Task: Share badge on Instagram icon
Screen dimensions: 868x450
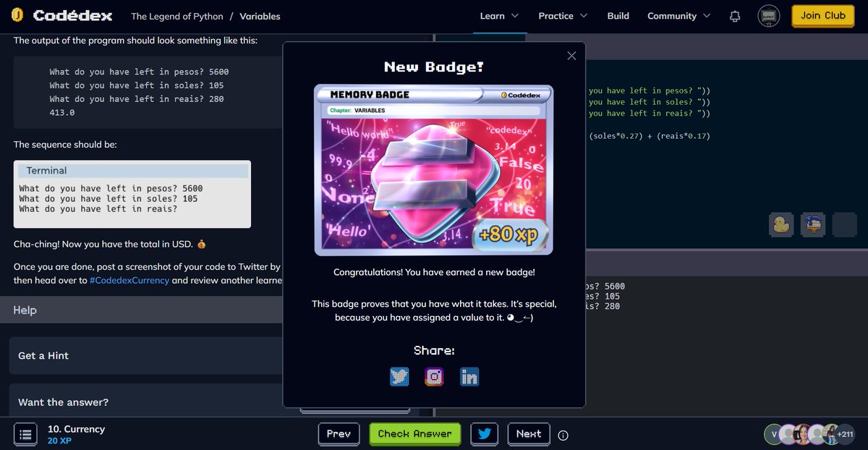Action: click(434, 377)
